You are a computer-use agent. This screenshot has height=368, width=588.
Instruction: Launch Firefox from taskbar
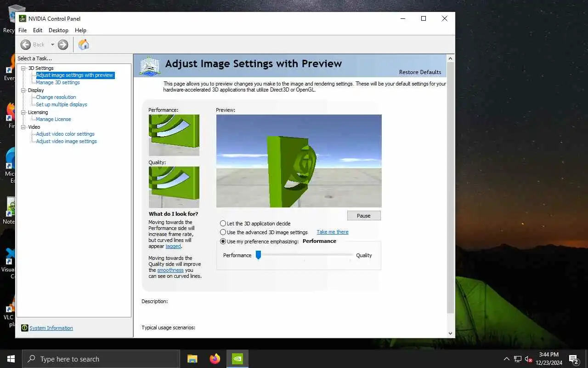point(215,359)
